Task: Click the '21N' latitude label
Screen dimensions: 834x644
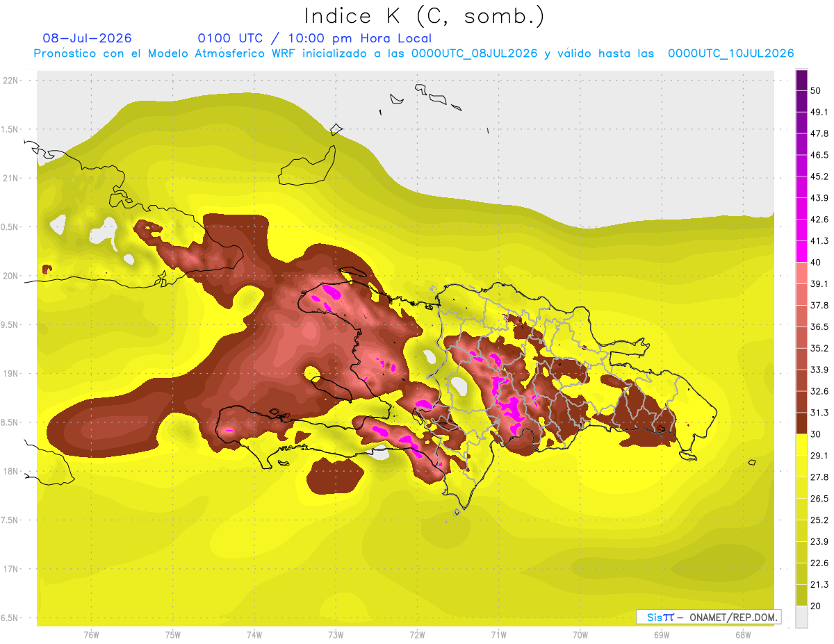Action: click(x=11, y=178)
